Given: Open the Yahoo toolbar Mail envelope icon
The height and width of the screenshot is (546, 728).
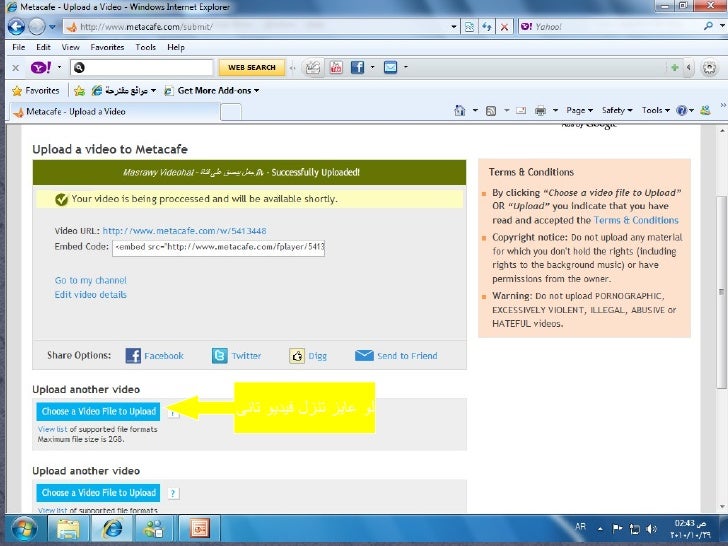Looking at the screenshot, I should pos(390,67).
